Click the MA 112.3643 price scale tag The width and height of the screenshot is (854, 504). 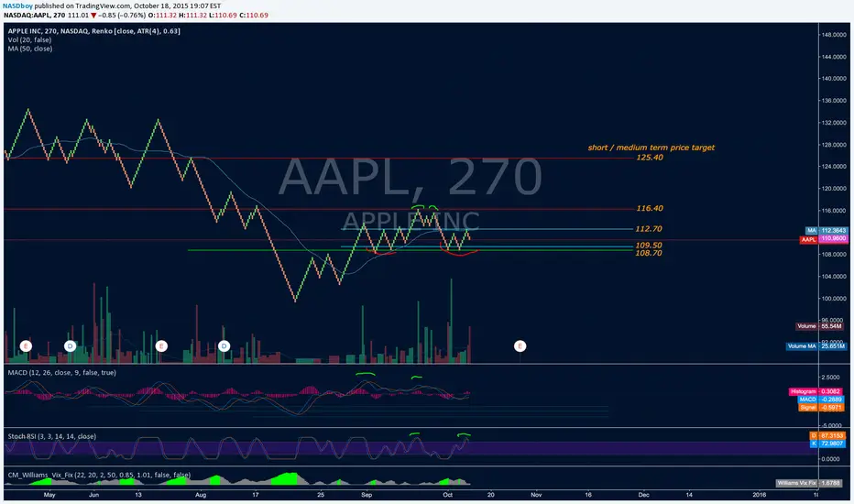click(x=827, y=231)
